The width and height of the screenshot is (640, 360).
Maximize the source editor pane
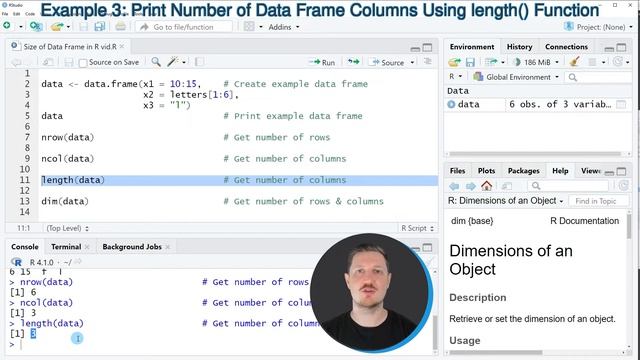(x=427, y=48)
